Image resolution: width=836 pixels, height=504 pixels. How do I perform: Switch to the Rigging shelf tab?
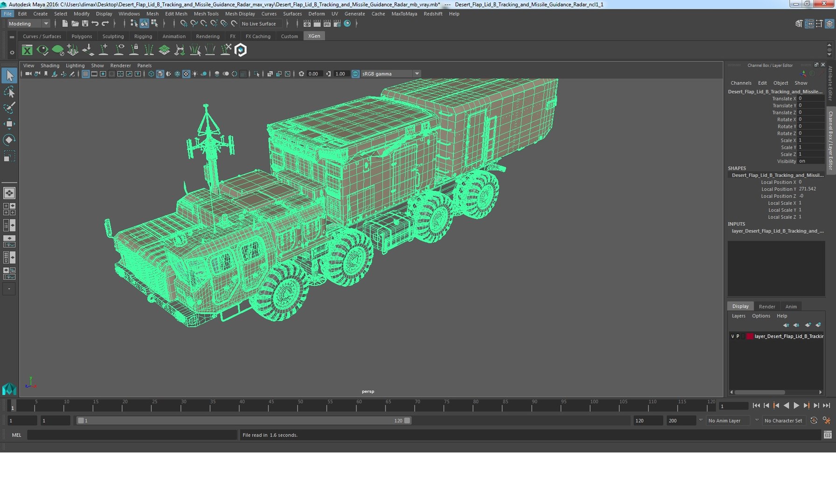coord(143,36)
